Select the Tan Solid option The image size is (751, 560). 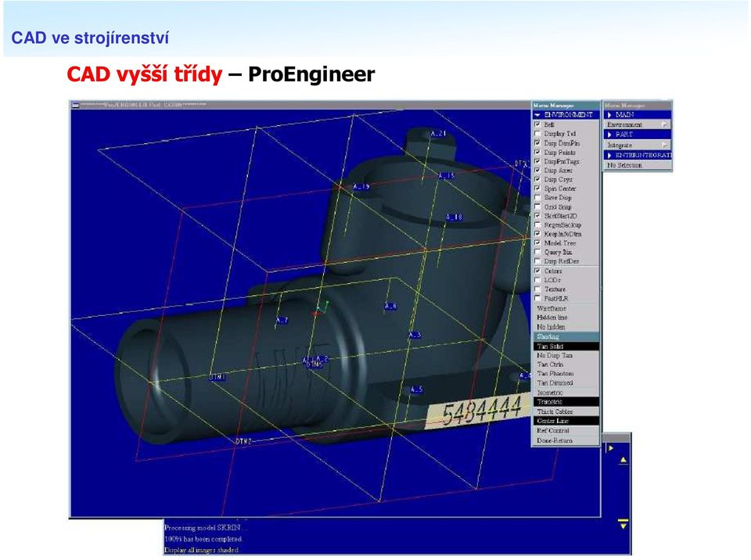pos(566,346)
